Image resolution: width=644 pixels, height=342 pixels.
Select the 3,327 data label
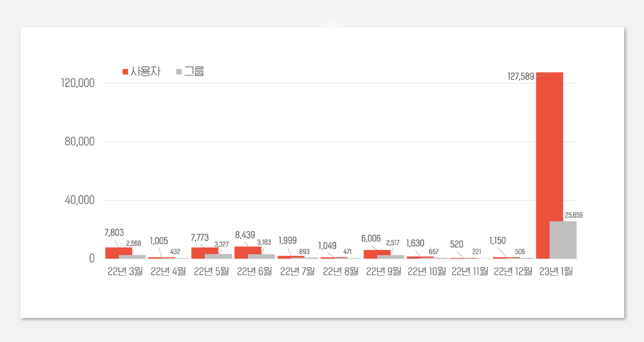coord(221,244)
